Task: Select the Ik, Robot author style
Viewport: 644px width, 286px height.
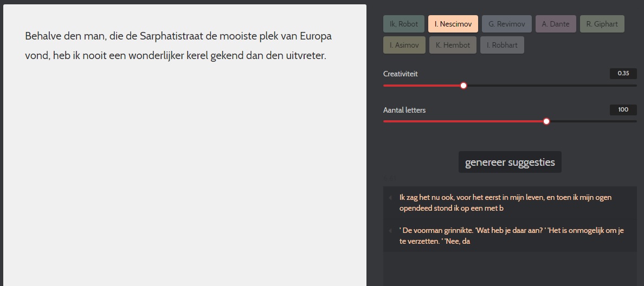Action: tap(404, 24)
